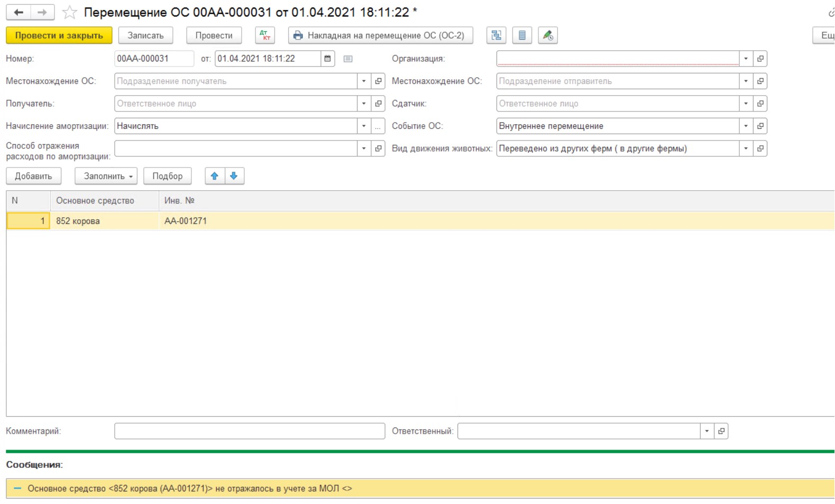The height and width of the screenshot is (504, 835).
Task: Select the 852 корова table row
Action: coord(78,221)
